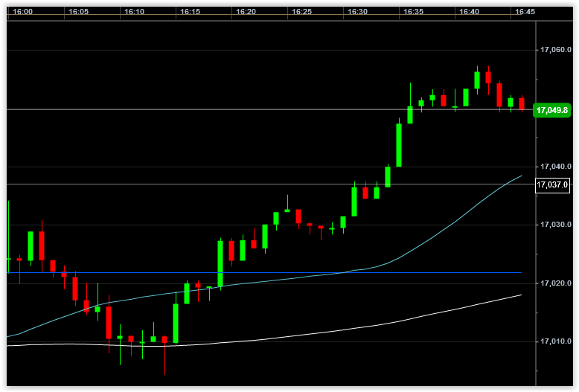
Task: Click the 17,060.0 price axis label
Action: click(x=555, y=50)
